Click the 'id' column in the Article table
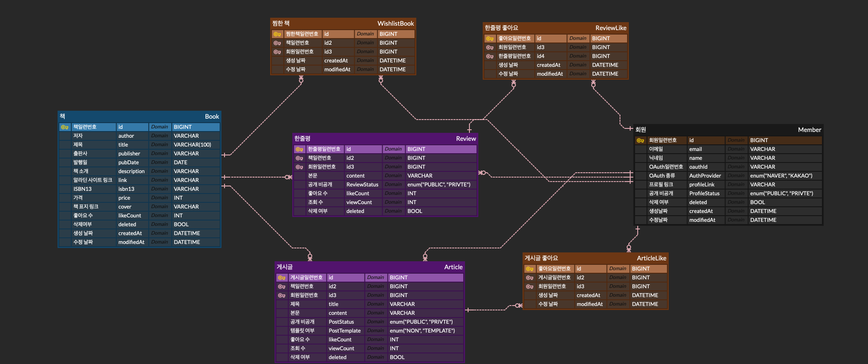This screenshot has height=364, width=868. (x=345, y=278)
